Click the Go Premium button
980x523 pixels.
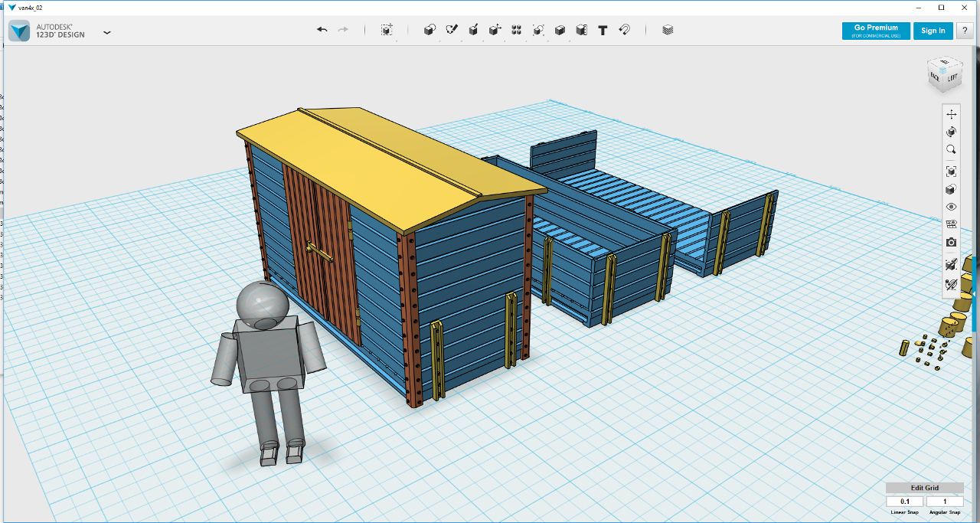876,31
